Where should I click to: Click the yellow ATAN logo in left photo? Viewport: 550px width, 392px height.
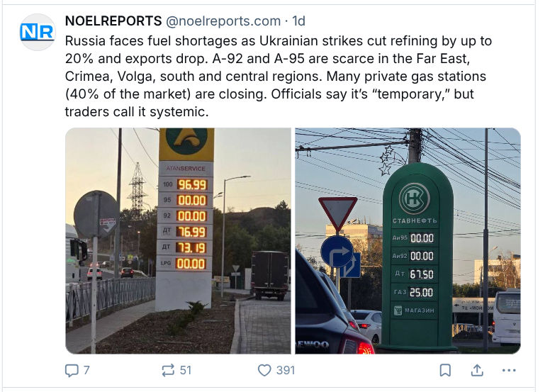tap(186, 142)
